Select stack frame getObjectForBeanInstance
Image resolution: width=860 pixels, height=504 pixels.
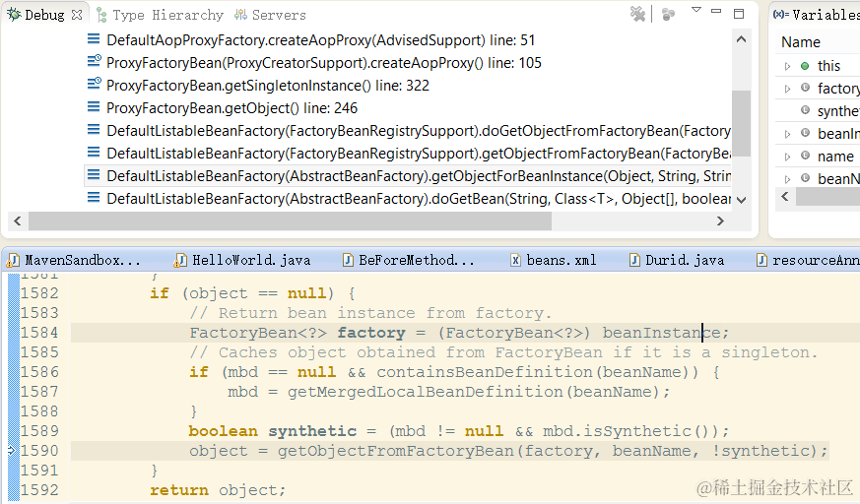(x=408, y=176)
